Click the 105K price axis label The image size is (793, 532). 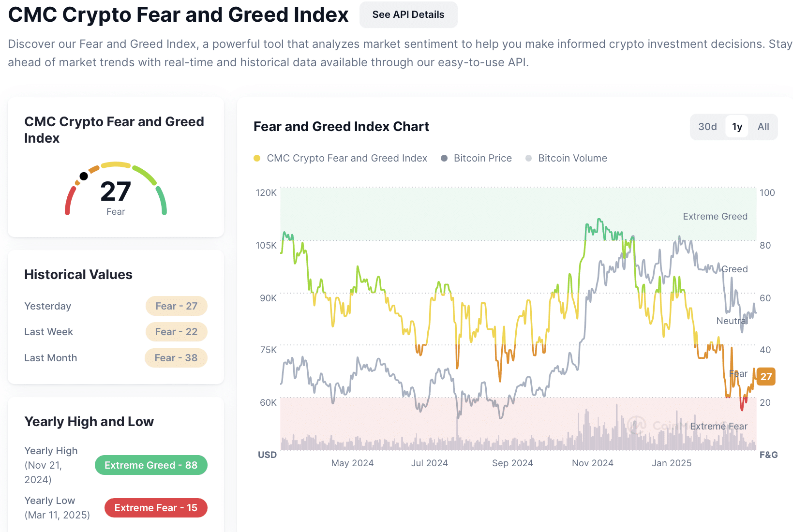266,245
